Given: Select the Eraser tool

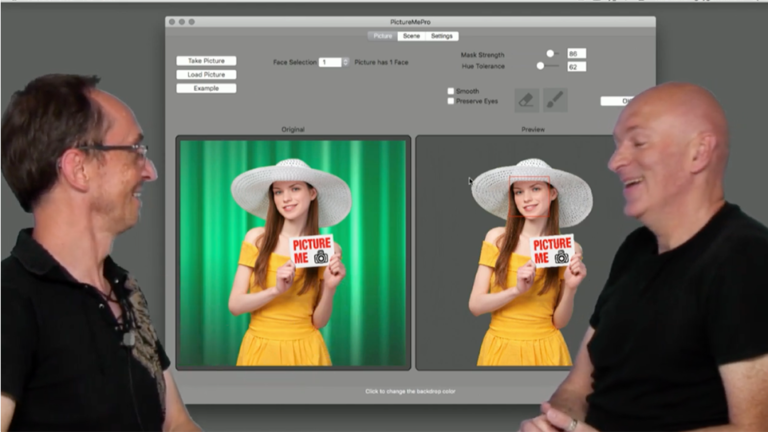Looking at the screenshot, I should [526, 100].
